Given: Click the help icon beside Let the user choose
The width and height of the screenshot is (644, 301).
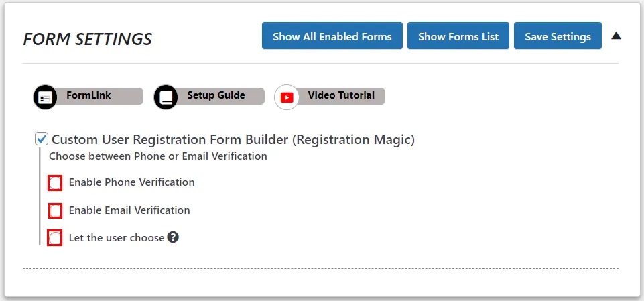Looking at the screenshot, I should (173, 237).
